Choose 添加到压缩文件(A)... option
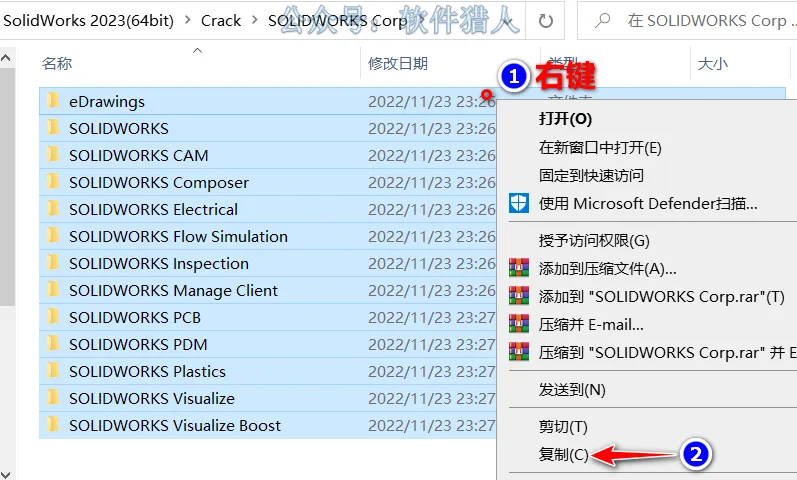The height and width of the screenshot is (480, 797). tap(607, 268)
